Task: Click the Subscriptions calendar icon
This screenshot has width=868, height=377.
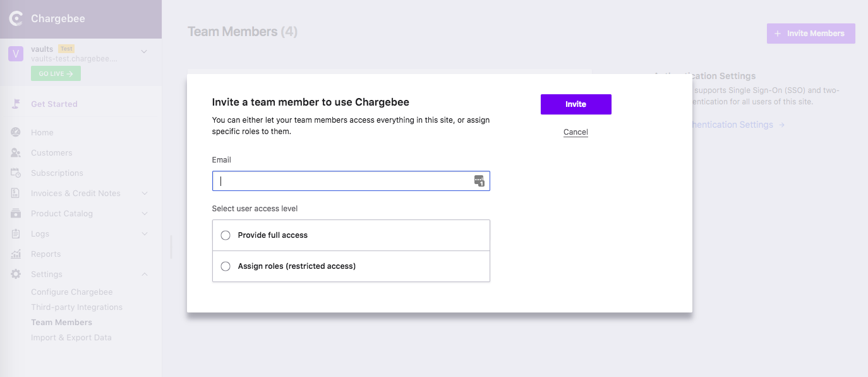Action: [x=16, y=173]
